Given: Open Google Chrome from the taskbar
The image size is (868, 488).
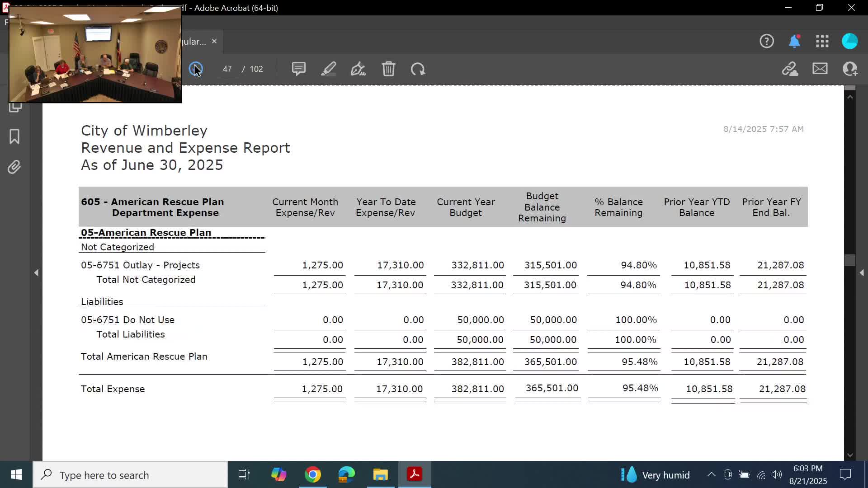Looking at the screenshot, I should tap(312, 474).
